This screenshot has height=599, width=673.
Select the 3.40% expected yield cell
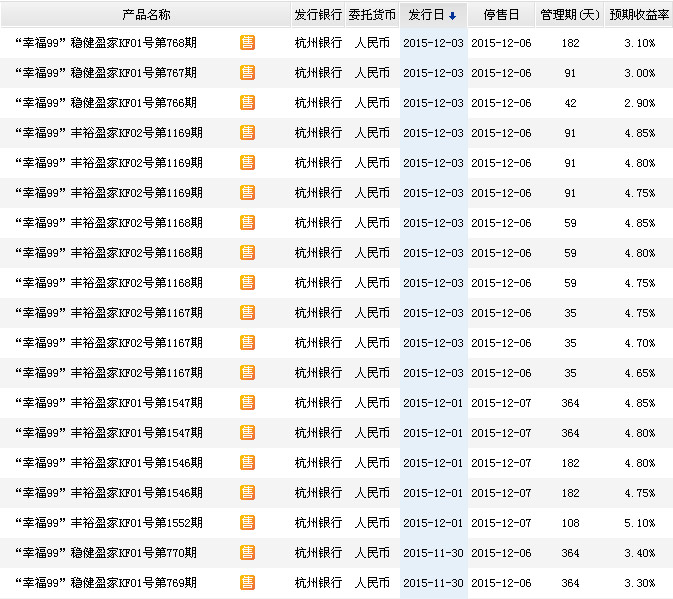[640, 553]
